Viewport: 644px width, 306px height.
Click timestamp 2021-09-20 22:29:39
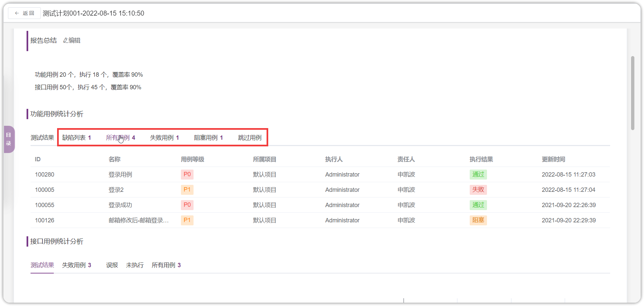coord(569,220)
